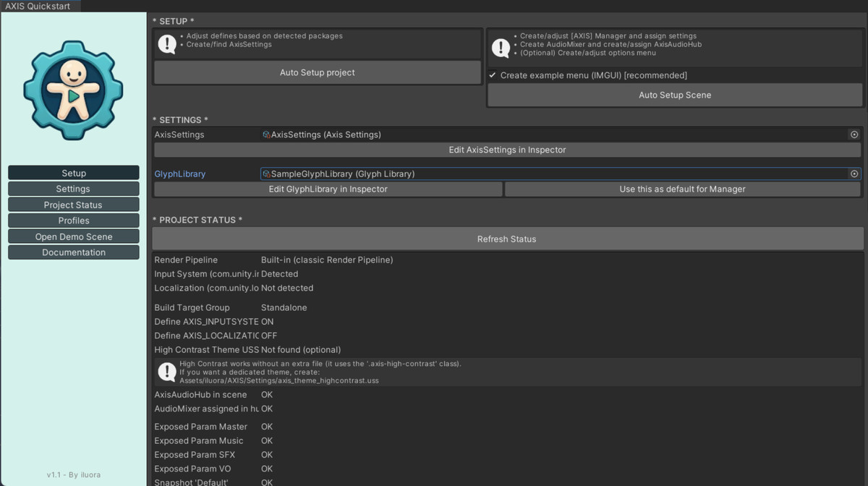Select the AXIS Quickstart window tab
868x486 pixels.
tap(35, 6)
